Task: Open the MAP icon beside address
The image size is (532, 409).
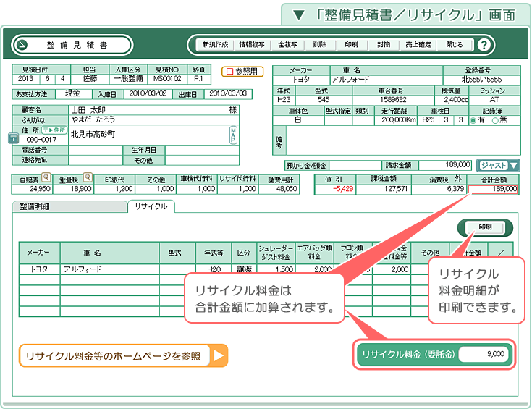Action: pyautogui.click(x=233, y=135)
